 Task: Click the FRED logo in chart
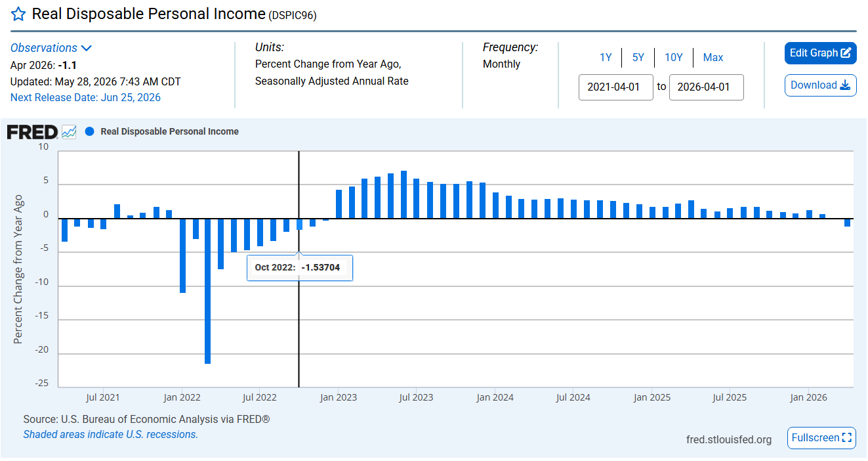click(x=33, y=131)
